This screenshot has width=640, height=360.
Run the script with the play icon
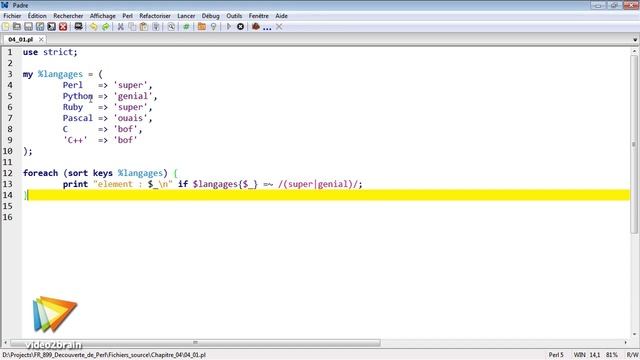click(x=229, y=27)
